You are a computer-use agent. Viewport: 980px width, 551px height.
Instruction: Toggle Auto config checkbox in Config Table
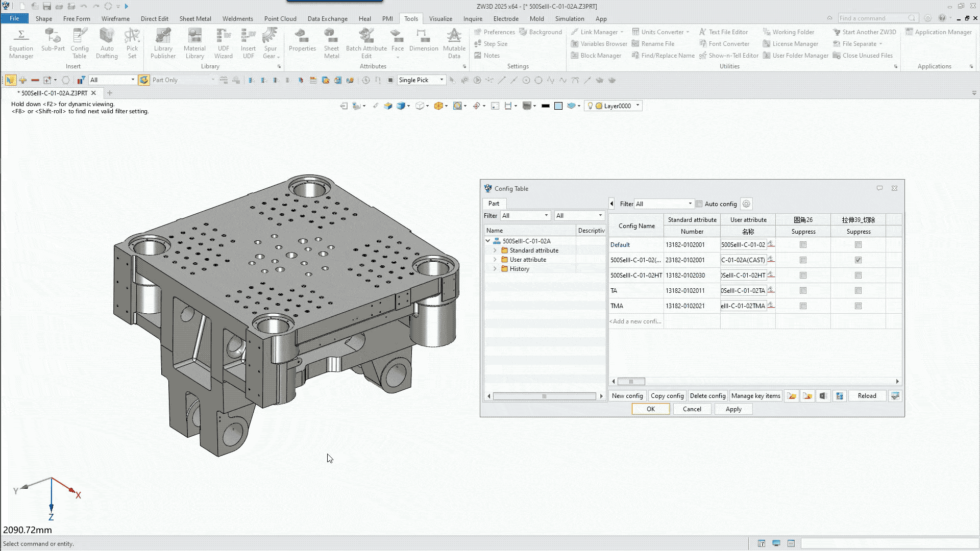pyautogui.click(x=699, y=204)
